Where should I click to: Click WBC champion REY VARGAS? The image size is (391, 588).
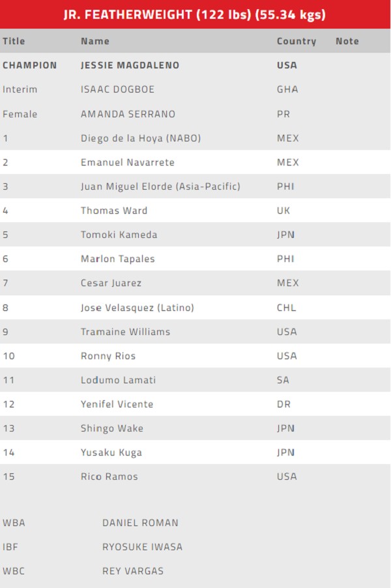point(133,571)
